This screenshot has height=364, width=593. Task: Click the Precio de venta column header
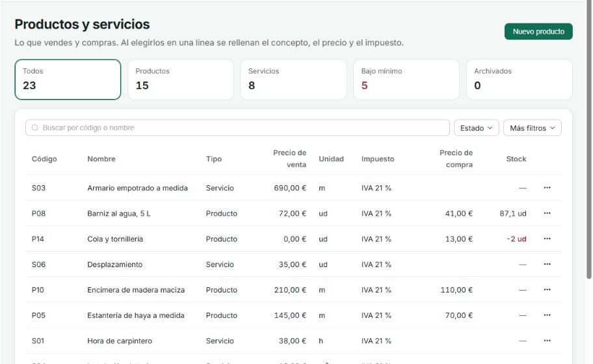pyautogui.click(x=289, y=159)
